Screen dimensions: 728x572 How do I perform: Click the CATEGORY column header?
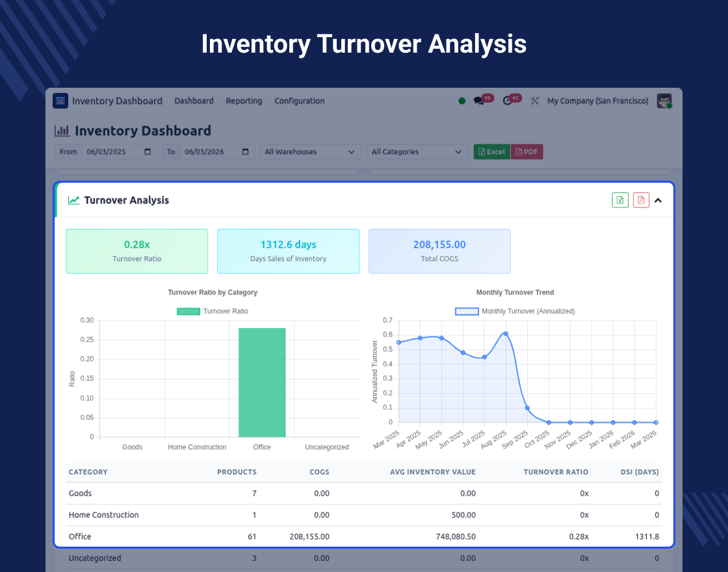click(88, 472)
